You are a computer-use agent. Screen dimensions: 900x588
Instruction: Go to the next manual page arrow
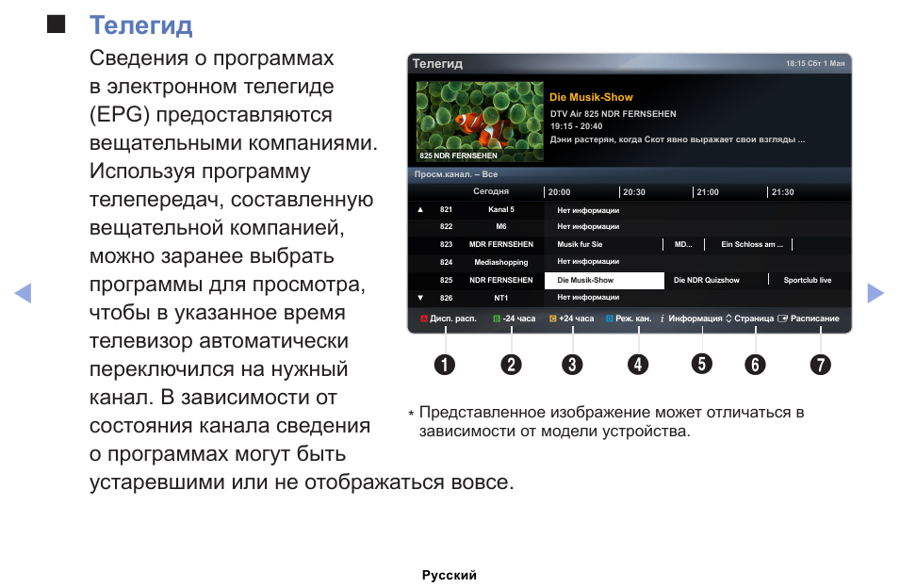coord(875,293)
